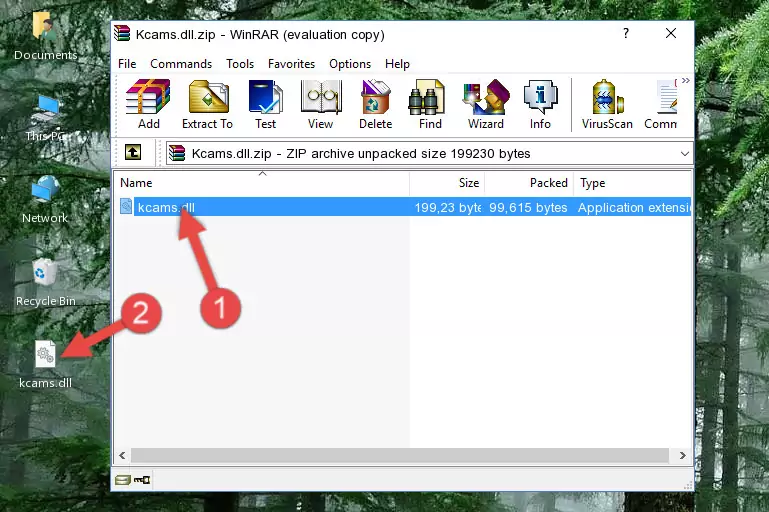Image resolution: width=769 pixels, height=512 pixels.
Task: Click the Add archive toolbar icon
Action: tap(148, 104)
